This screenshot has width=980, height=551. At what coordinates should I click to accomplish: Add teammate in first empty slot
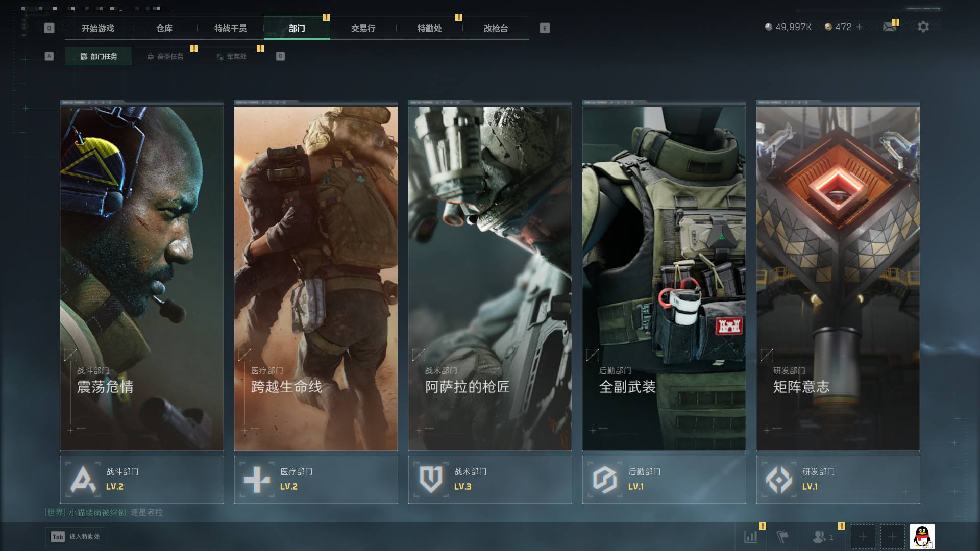click(863, 537)
